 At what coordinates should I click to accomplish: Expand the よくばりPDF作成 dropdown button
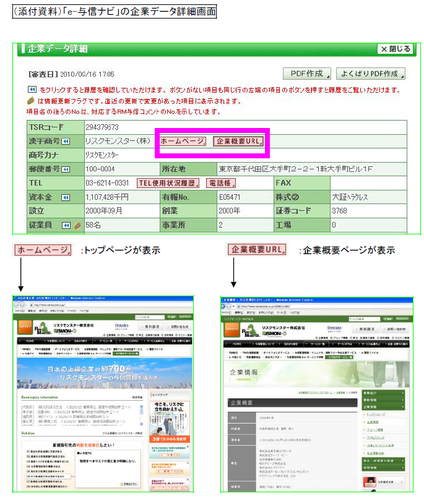370,74
